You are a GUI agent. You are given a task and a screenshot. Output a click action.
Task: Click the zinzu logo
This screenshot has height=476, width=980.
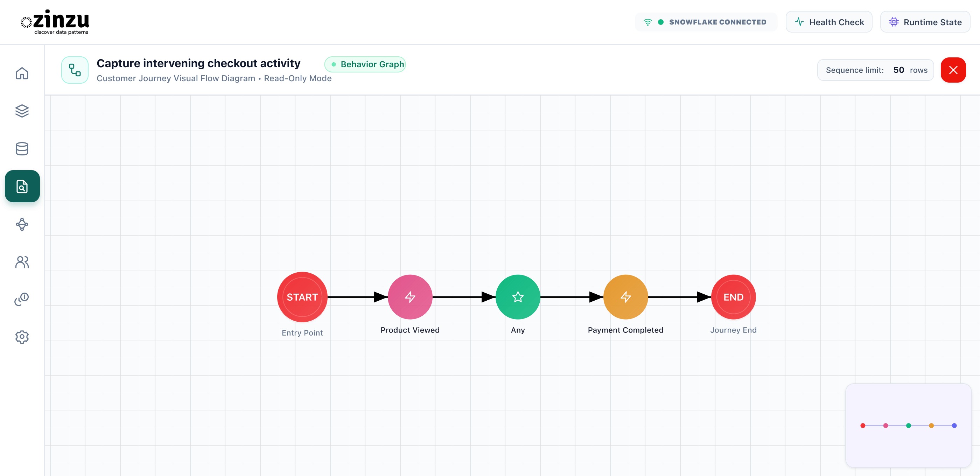pos(55,22)
